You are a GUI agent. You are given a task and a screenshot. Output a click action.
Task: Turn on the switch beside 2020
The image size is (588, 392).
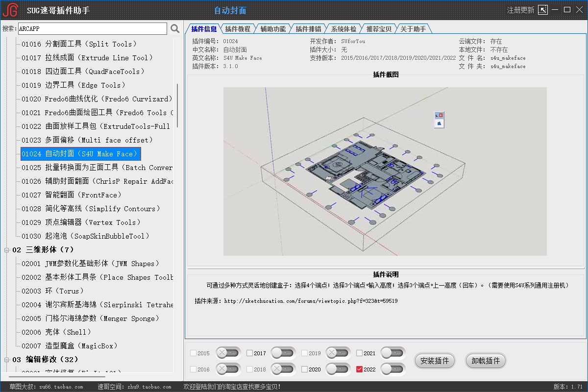[x=338, y=369]
